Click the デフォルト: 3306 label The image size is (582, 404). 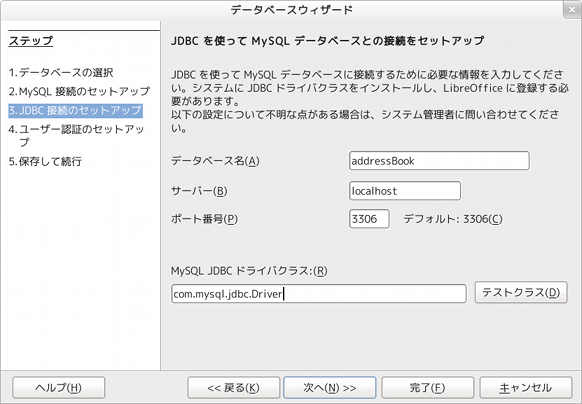coord(453,219)
